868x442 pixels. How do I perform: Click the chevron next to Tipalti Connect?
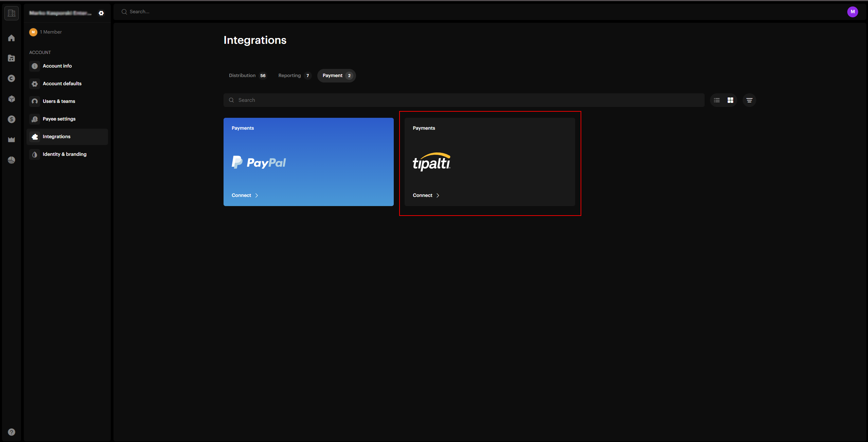(438, 195)
